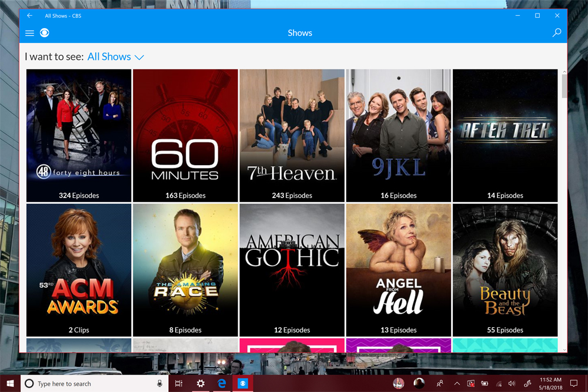This screenshot has width=588, height=392.
Task: Open the Action Center notifications icon
Action: coord(574,383)
